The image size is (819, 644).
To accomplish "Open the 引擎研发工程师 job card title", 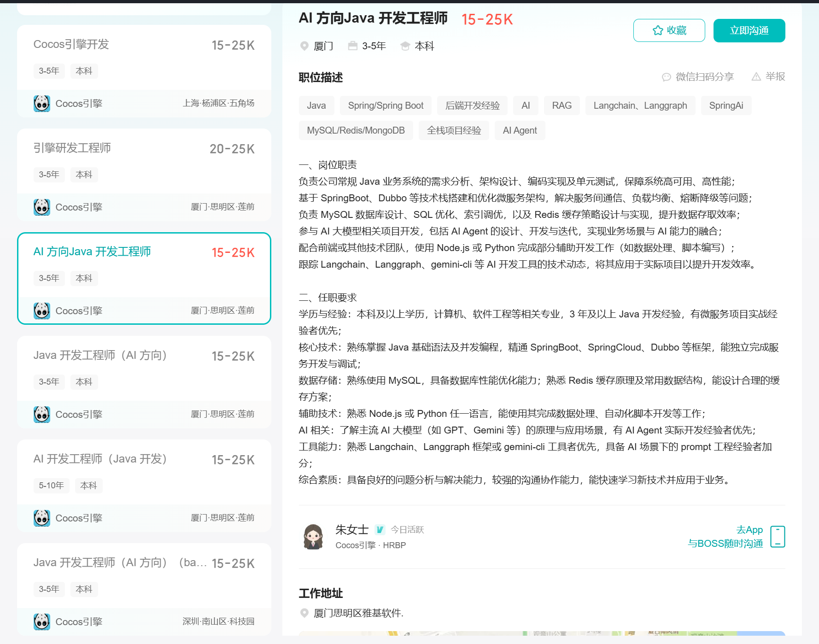I will click(72, 148).
